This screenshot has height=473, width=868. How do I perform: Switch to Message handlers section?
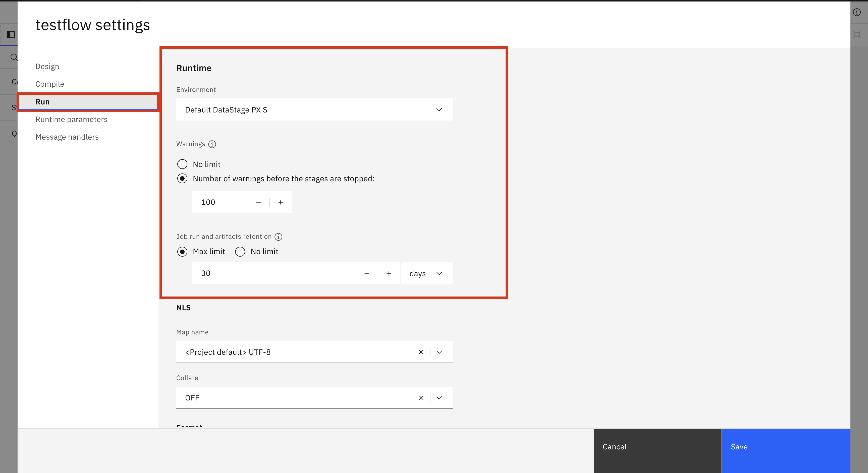click(x=67, y=137)
